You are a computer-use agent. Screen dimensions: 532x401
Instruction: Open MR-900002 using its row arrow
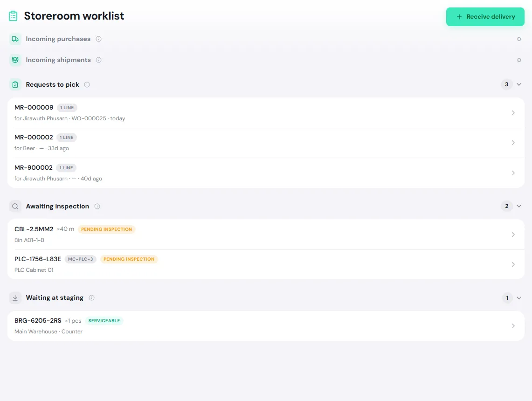(513, 173)
